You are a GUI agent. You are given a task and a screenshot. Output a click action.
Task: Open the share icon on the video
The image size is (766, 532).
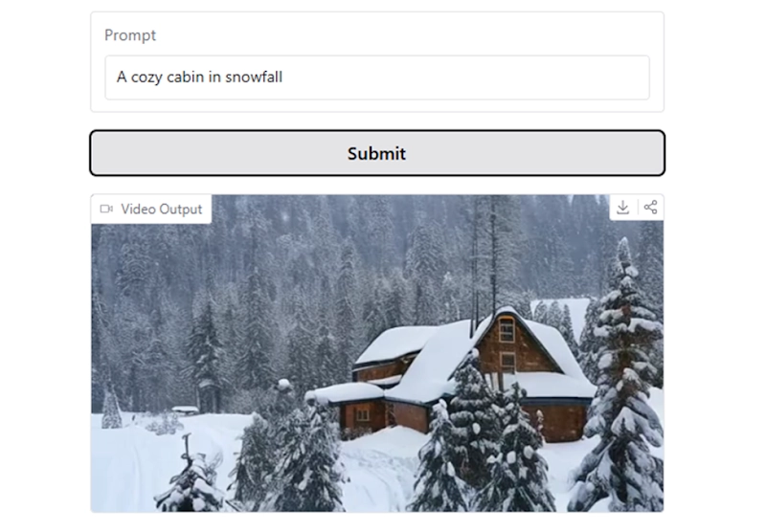(650, 208)
